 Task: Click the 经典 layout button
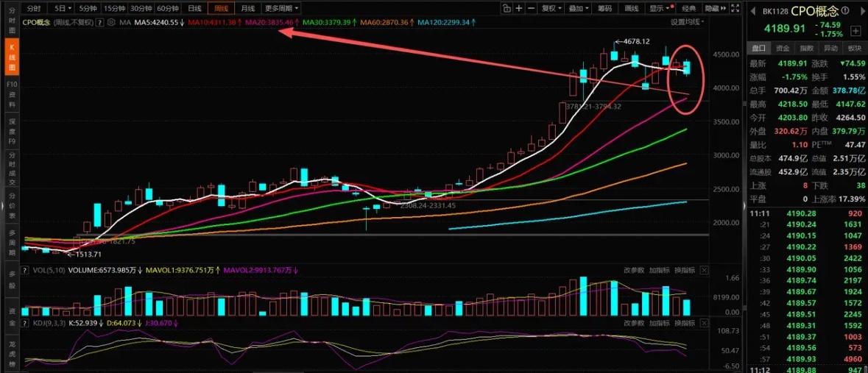689,8
